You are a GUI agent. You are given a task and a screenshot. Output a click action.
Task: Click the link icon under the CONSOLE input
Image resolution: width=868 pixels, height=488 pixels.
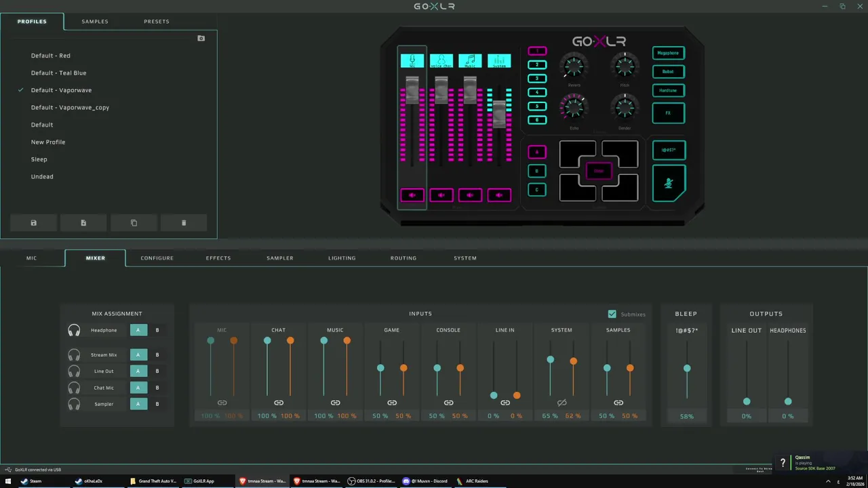[448, 403]
